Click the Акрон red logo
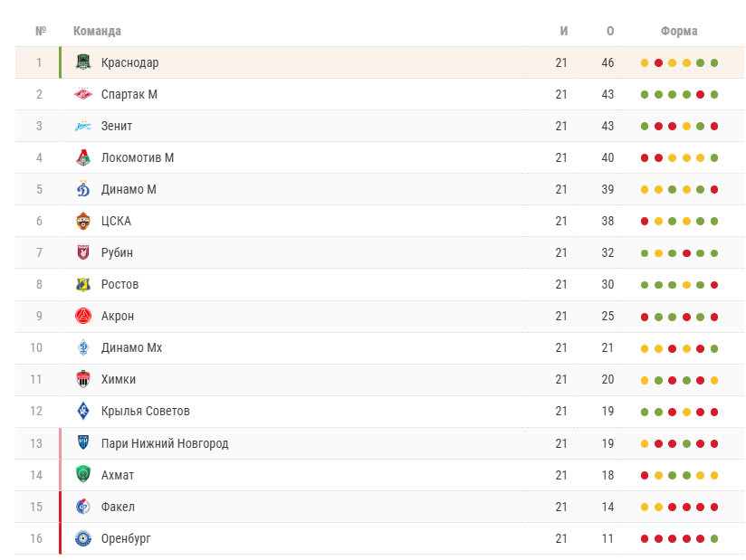This screenshot has height=560, width=746. coord(83,316)
